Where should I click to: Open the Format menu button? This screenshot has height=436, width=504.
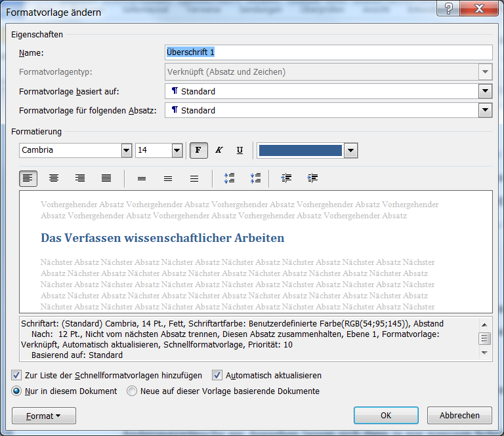click(44, 416)
